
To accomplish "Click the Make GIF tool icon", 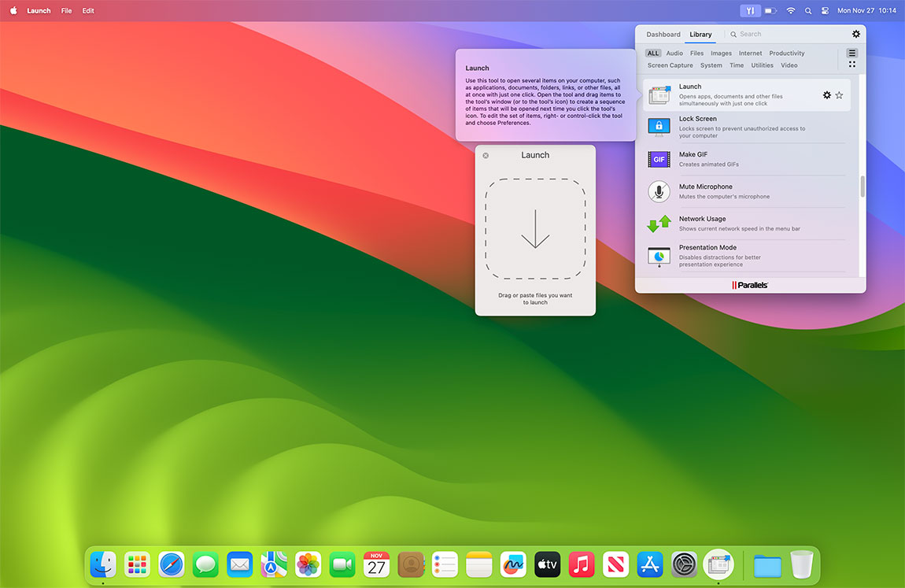I will (x=659, y=160).
